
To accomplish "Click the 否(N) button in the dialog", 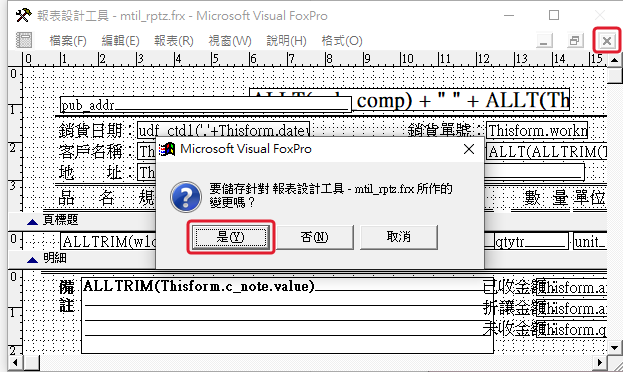I will click(314, 237).
